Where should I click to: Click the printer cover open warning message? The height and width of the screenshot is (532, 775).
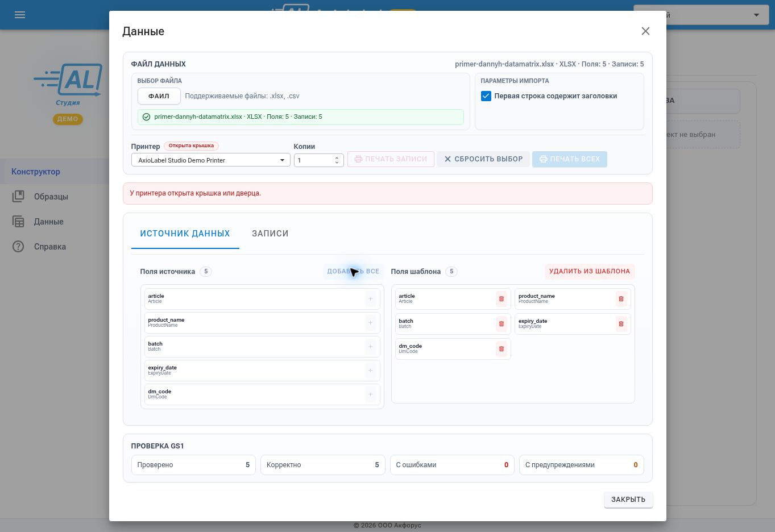tap(388, 193)
